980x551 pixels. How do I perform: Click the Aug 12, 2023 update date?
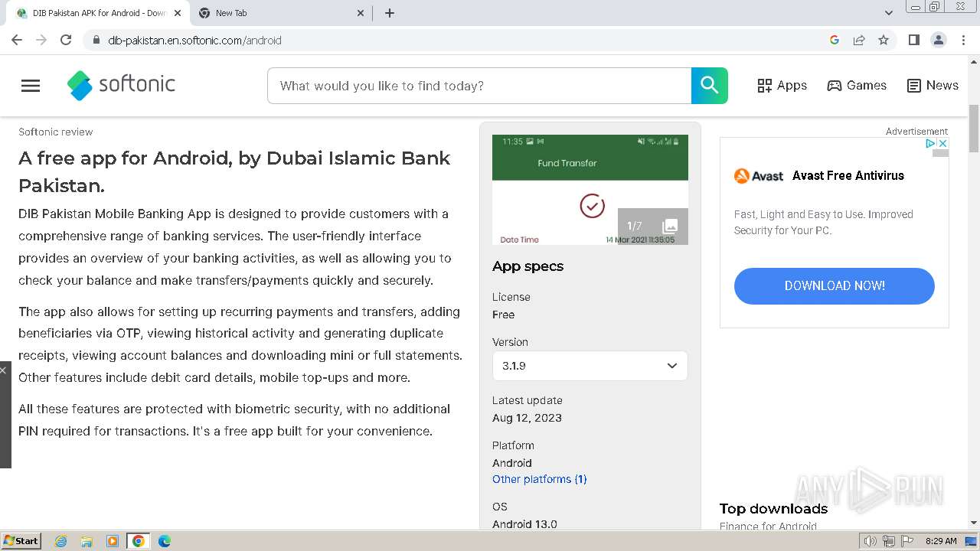point(527,418)
